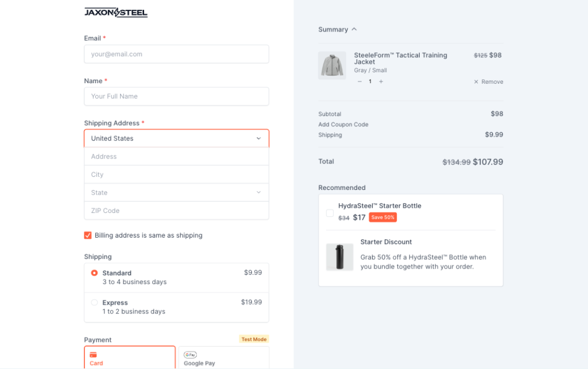Click the City input field
The height and width of the screenshot is (369, 588).
(176, 174)
